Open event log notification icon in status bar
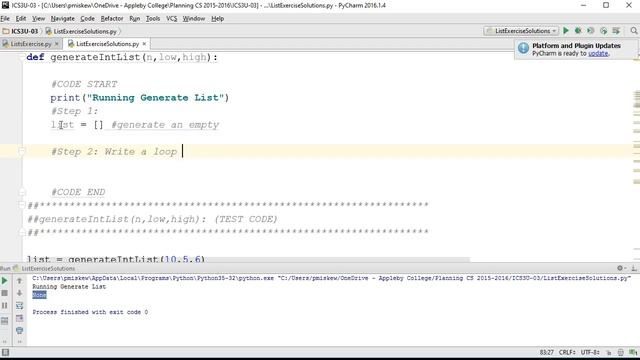The width and height of the screenshot is (640, 360). [633, 352]
